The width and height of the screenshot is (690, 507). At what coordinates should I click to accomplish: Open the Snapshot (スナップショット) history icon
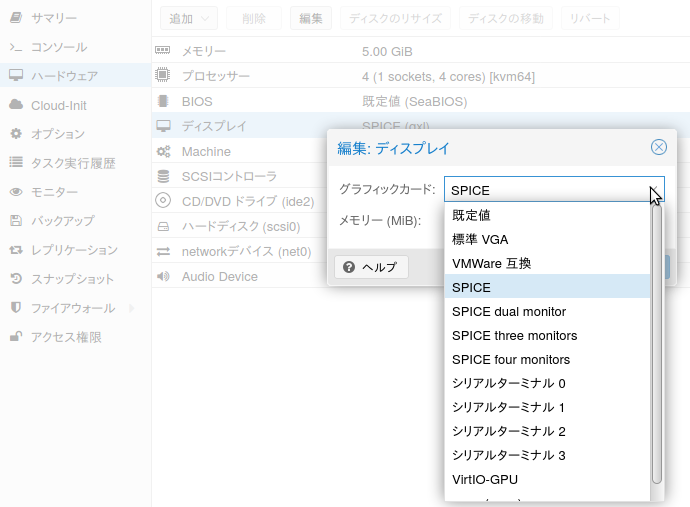[x=16, y=279]
